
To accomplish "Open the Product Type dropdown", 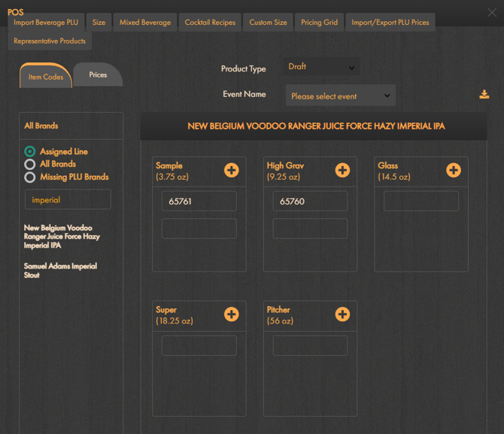I will click(x=321, y=67).
